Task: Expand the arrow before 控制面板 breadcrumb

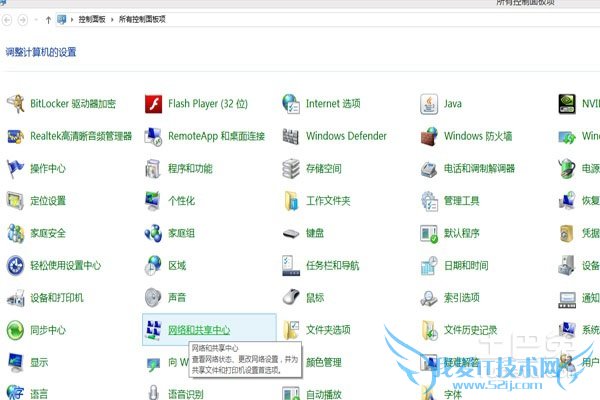Action: [72, 20]
